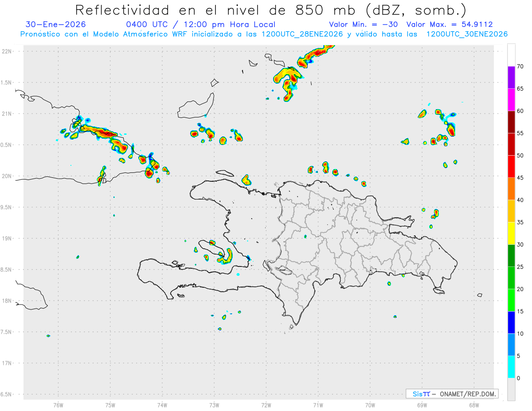Image resolution: width=532 pixels, height=411 pixels.
Task: Click the '21N' latitude label
Action: (x=7, y=114)
